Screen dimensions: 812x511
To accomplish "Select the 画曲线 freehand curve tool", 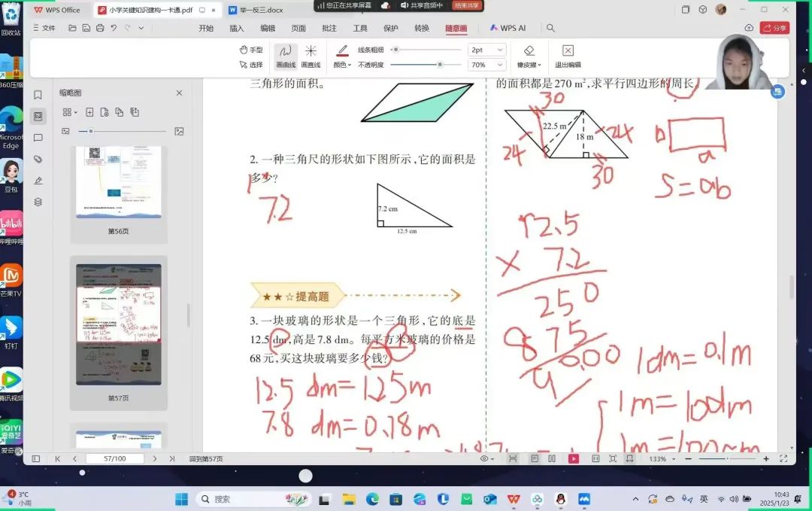I will click(285, 56).
